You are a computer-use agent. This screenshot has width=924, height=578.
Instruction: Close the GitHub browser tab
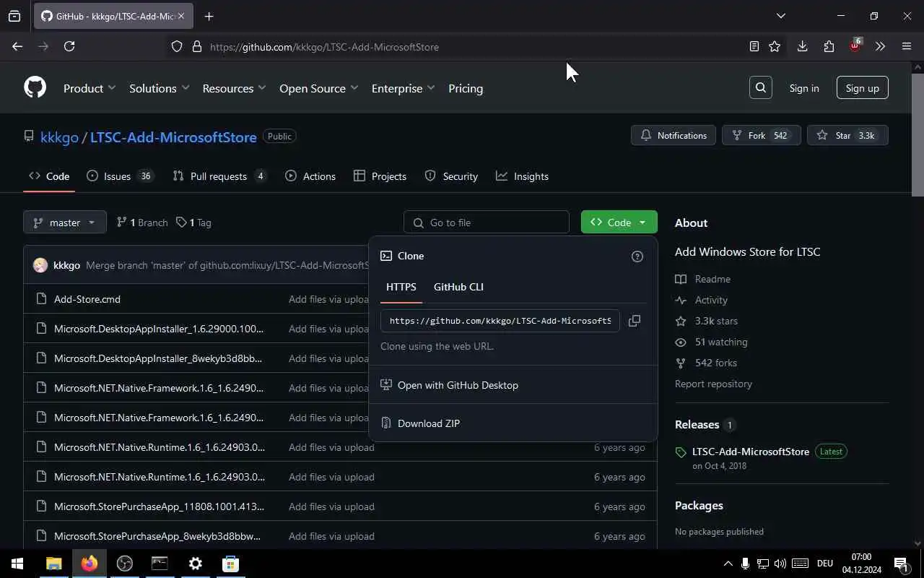point(181,16)
